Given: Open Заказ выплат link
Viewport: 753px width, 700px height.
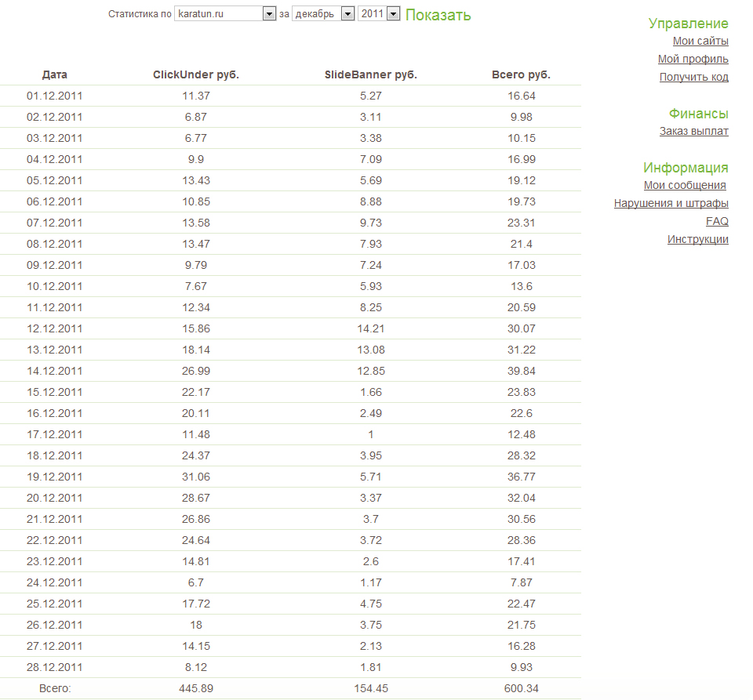Looking at the screenshot, I should (694, 131).
